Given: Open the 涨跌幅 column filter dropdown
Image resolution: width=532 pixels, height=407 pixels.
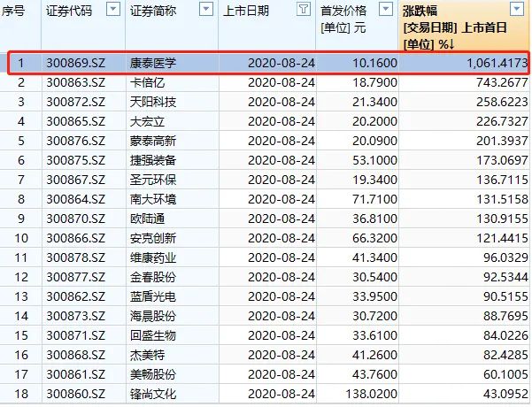Looking at the screenshot, I should tap(517, 9).
